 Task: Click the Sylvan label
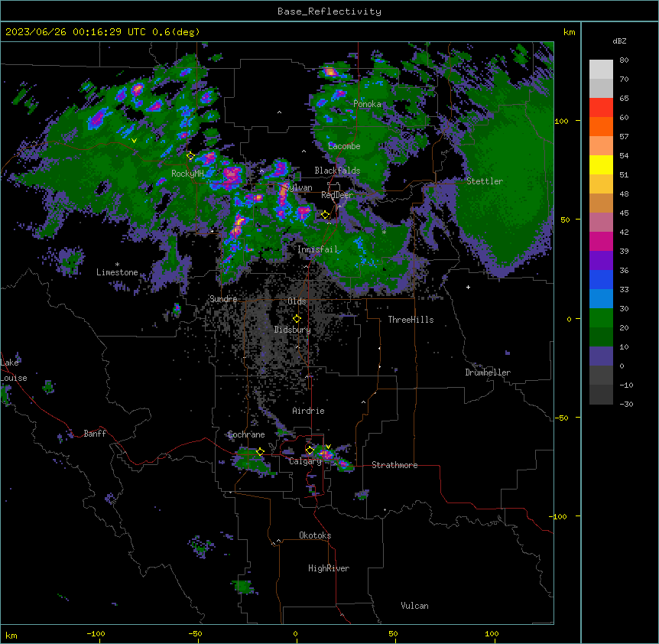(x=298, y=187)
